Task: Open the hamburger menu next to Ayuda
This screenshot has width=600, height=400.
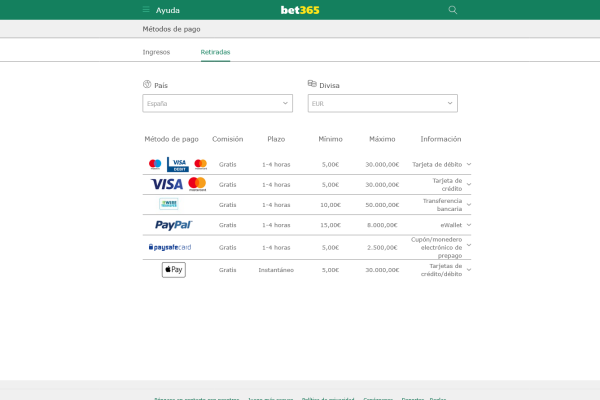Action: coord(146,10)
